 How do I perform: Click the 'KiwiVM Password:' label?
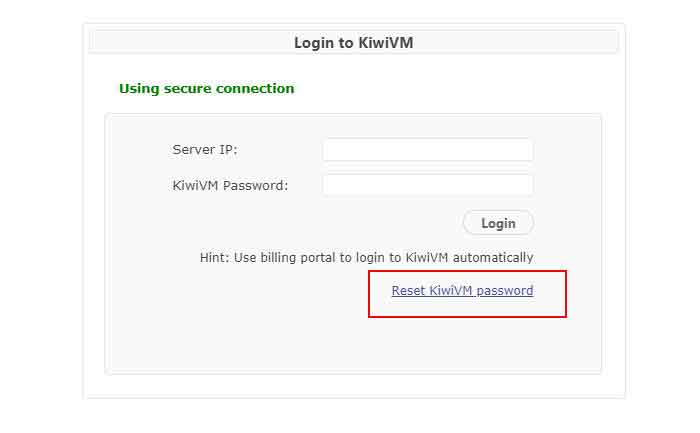230,185
